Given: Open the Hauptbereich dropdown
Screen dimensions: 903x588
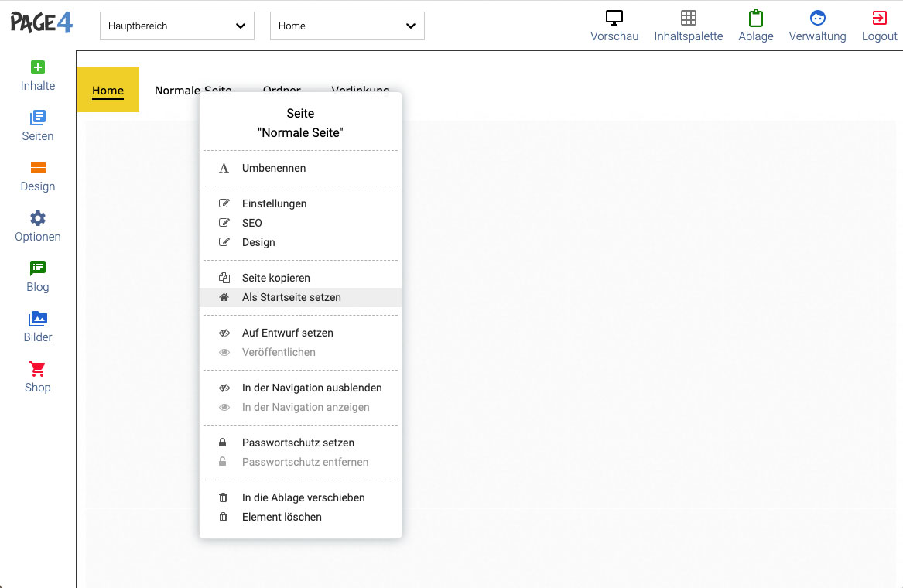Looking at the screenshot, I should coord(176,26).
